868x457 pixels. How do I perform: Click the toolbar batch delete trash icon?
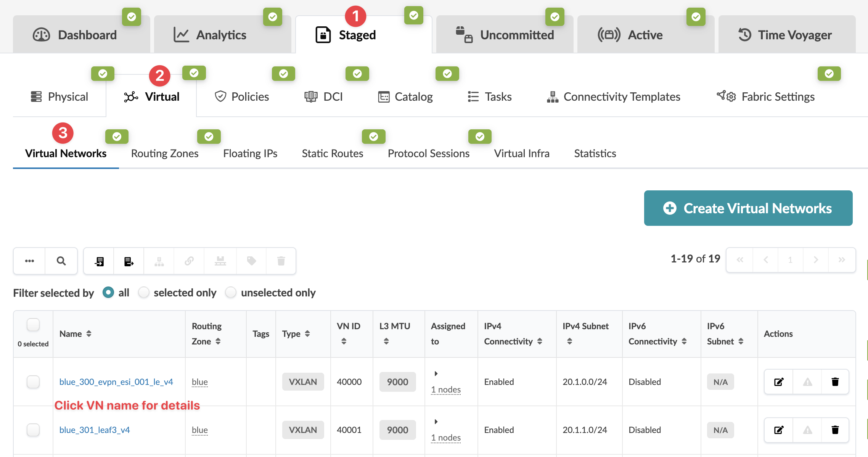click(281, 261)
